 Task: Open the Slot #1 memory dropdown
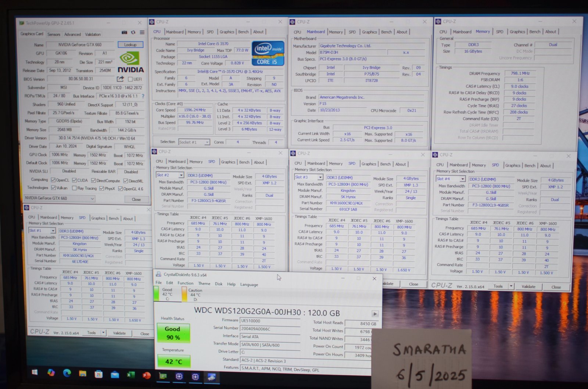coord(42,230)
